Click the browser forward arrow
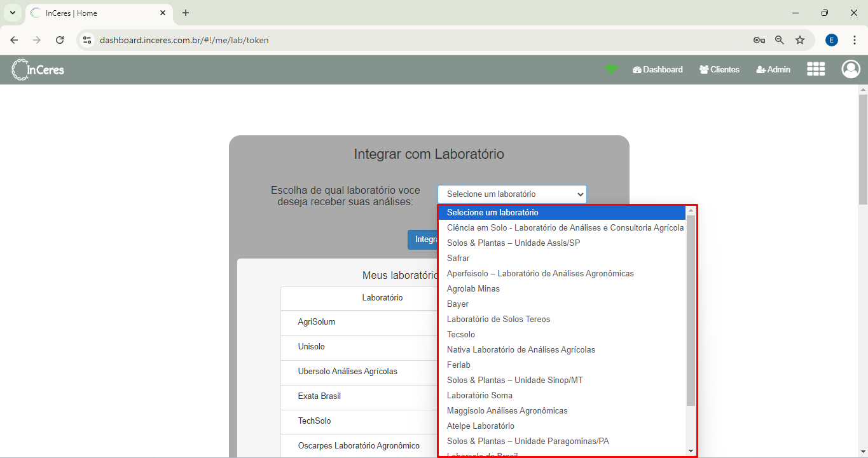Viewport: 868px width, 458px height. (x=37, y=40)
